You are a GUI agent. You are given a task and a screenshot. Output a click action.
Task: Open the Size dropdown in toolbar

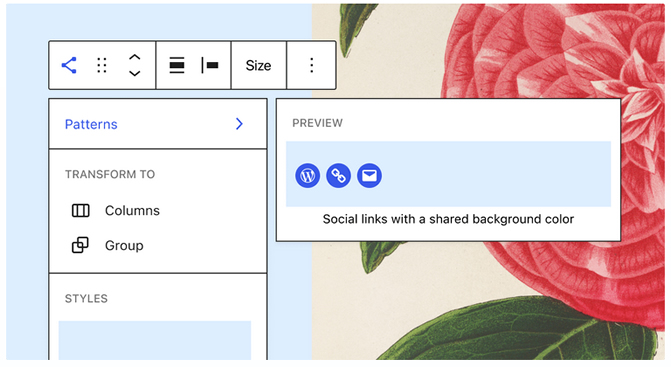[258, 65]
